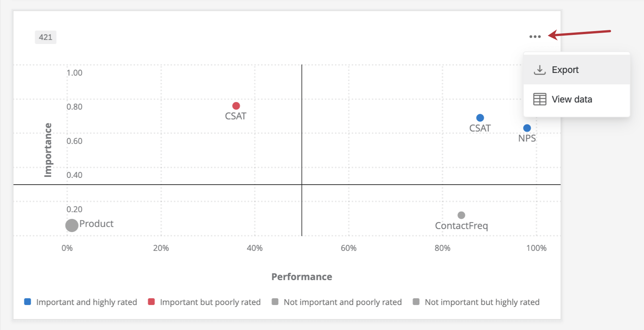The image size is (644, 330).
Task: Click 'Important and highly rated' legend label
Action: (86, 302)
